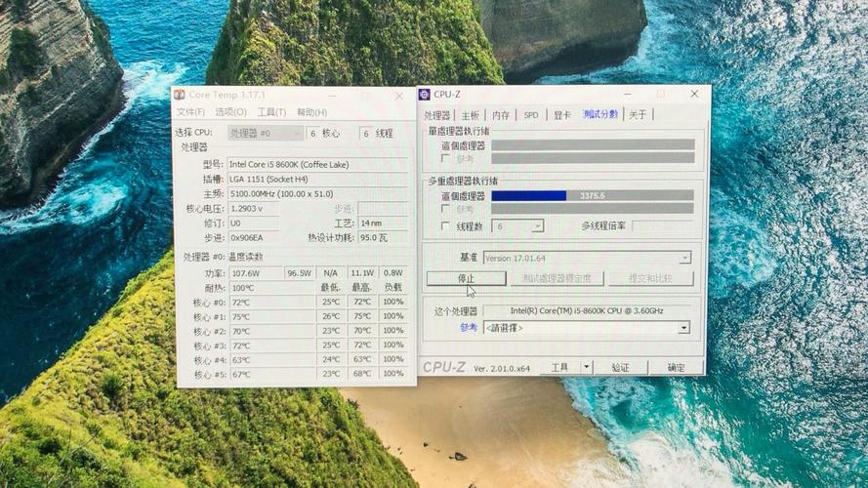This screenshot has width=868, height=488.
Task: Click the multi-thread score bar showing 3375.5
Action: (592, 196)
